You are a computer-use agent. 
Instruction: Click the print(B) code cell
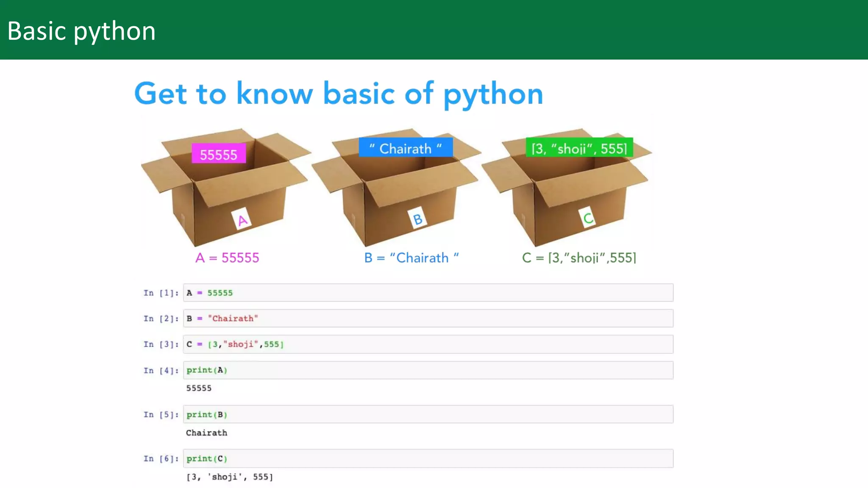click(428, 414)
